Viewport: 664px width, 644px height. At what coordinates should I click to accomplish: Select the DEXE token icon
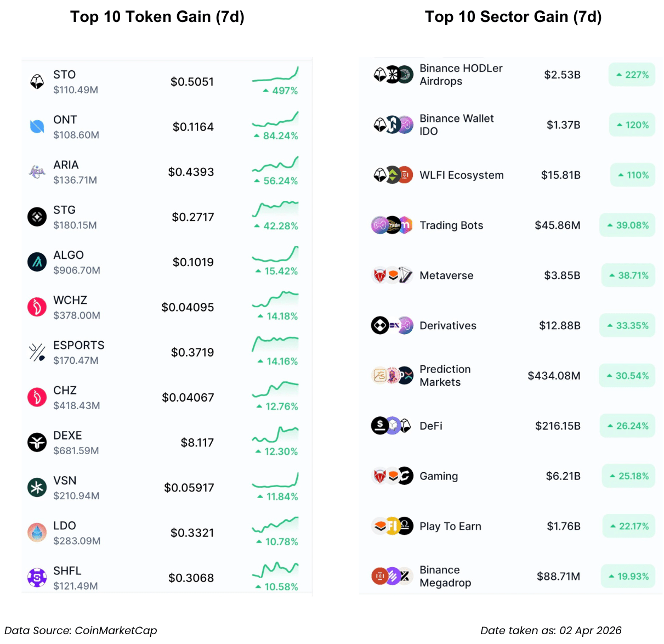[37, 442]
